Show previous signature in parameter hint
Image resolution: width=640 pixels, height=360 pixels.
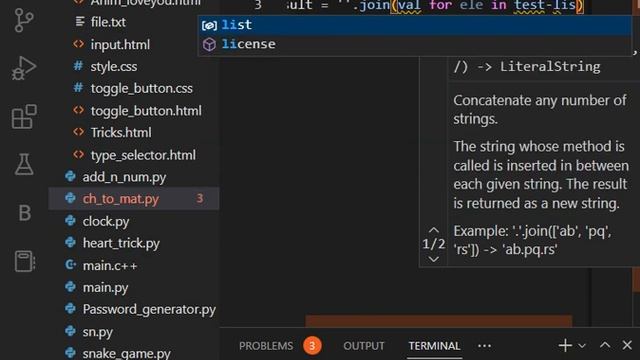click(433, 231)
